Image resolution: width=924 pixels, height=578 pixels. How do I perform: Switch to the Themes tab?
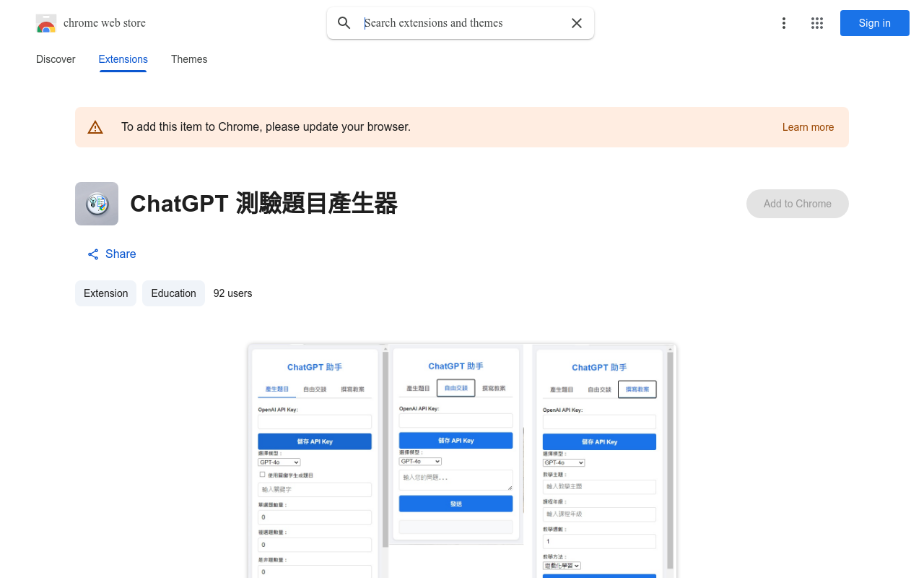[x=189, y=59]
